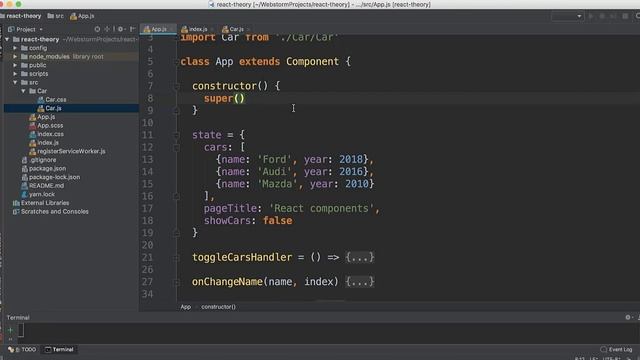Viewport: 640px width, 360px height.
Task: Click the scroll-from-source target icon in Project panel
Action: pos(97,29)
